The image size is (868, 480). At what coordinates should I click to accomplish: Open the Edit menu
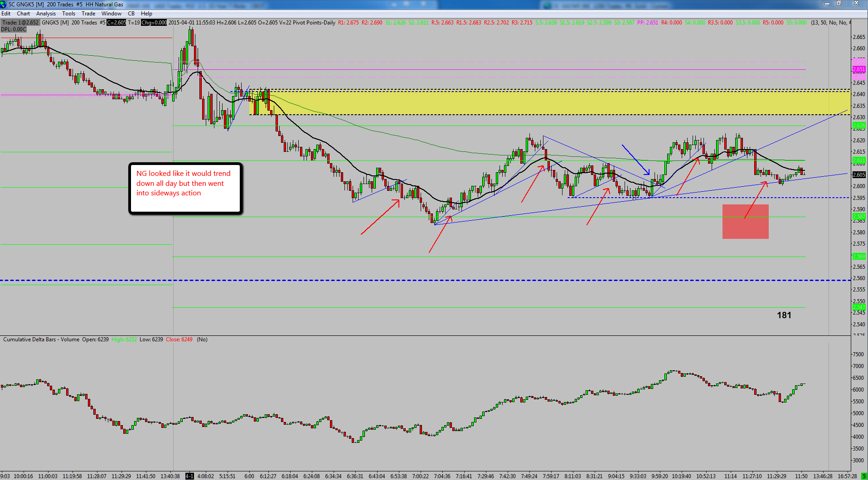tap(6, 14)
